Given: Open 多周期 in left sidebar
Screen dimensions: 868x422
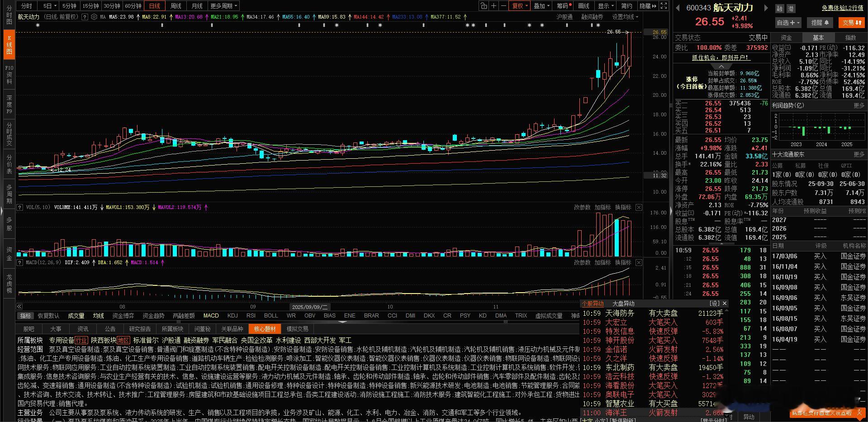Looking at the screenshot, I should (x=9, y=194).
